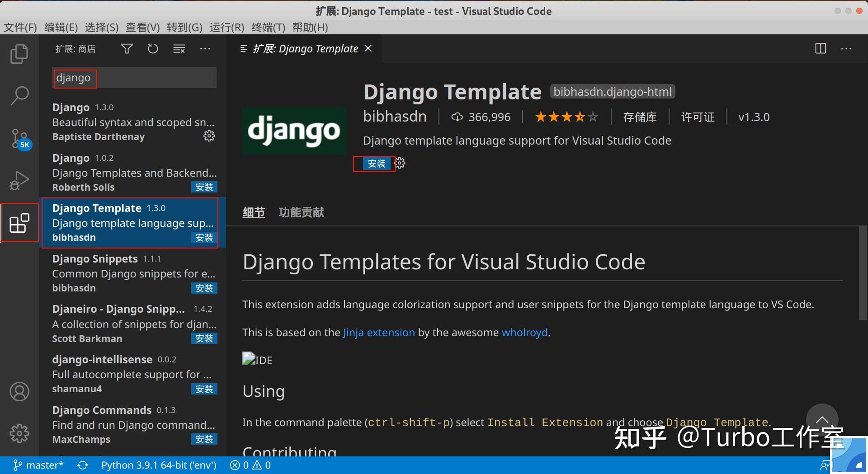Open the Accounts icon in activity bar
The image size is (868, 474).
[19, 391]
